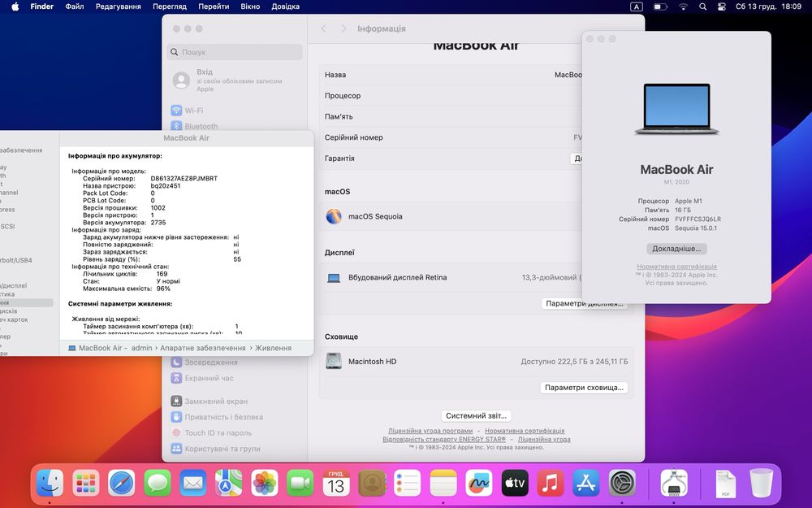The height and width of the screenshot is (508, 812).
Task: Open Spotlight search in menu bar
Action: (702, 7)
